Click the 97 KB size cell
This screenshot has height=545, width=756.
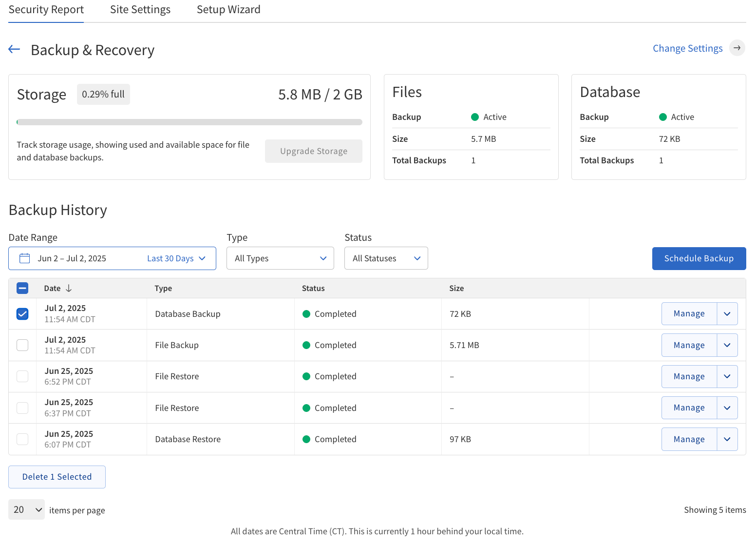point(460,439)
